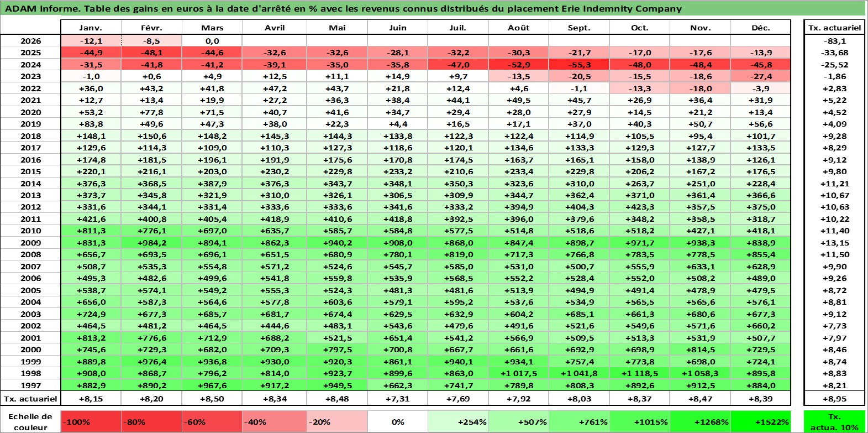The image size is (868, 433).
Task: Select the 2009 year row label
Action: (x=30, y=243)
